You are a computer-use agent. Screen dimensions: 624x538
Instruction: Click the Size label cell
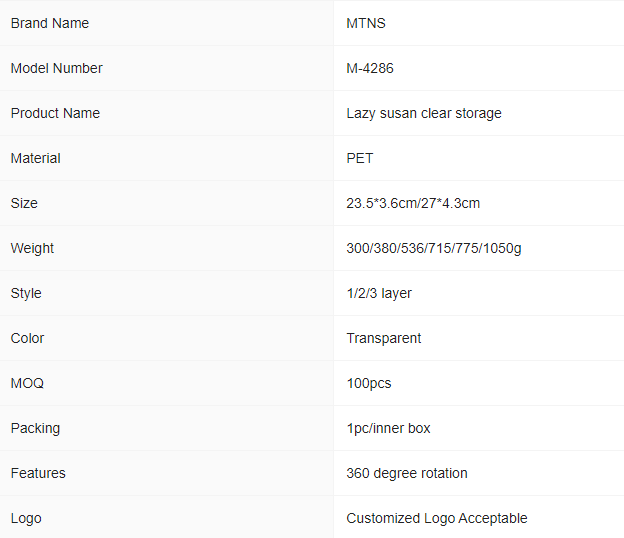pyautogui.click(x=166, y=203)
